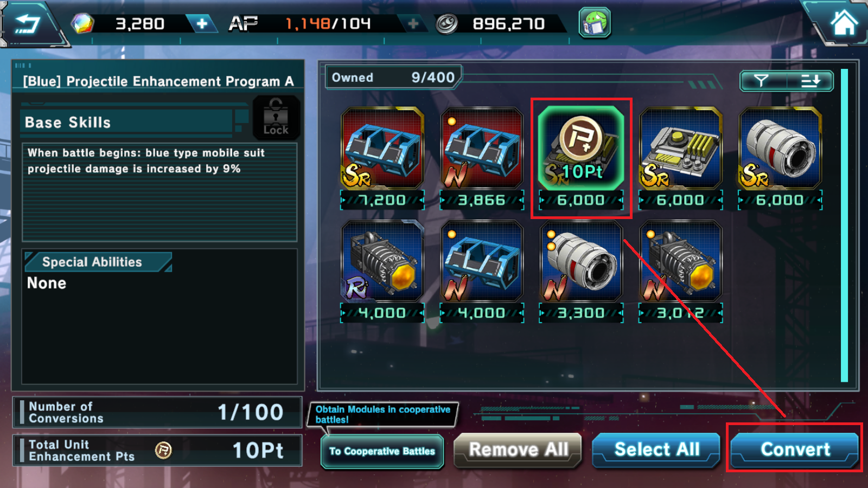Select the SR circuit board module 6,000
This screenshot has height=488, width=868.
coord(680,158)
